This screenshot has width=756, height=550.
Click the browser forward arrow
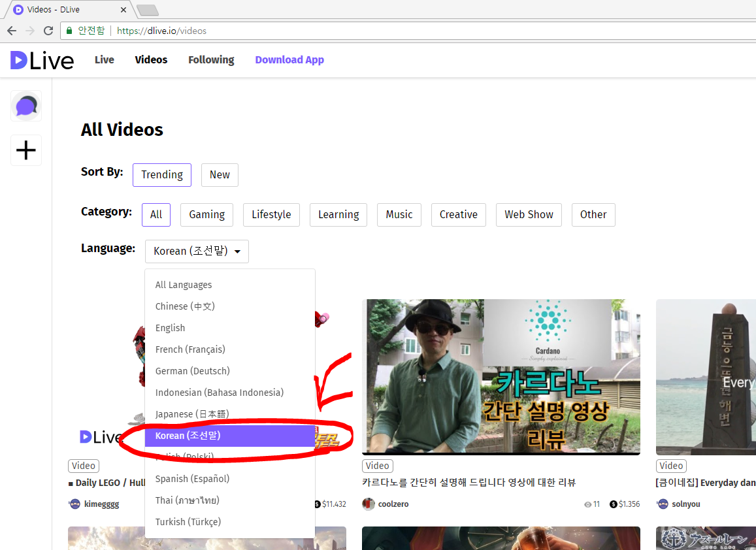30,31
